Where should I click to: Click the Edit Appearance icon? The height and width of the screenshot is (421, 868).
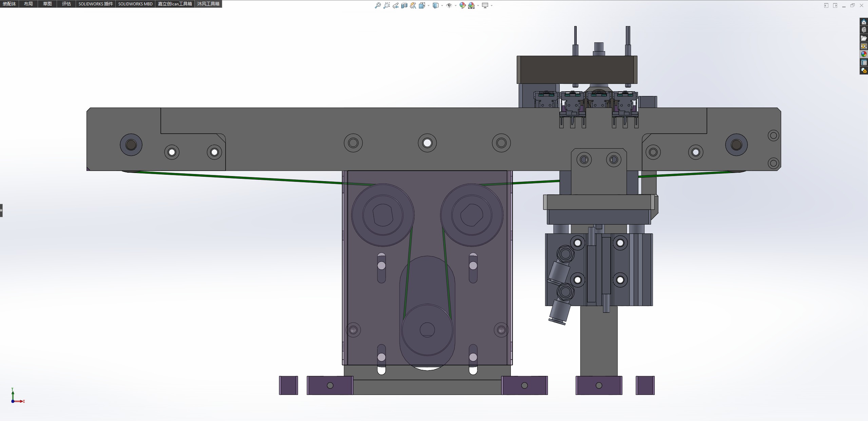(462, 5)
